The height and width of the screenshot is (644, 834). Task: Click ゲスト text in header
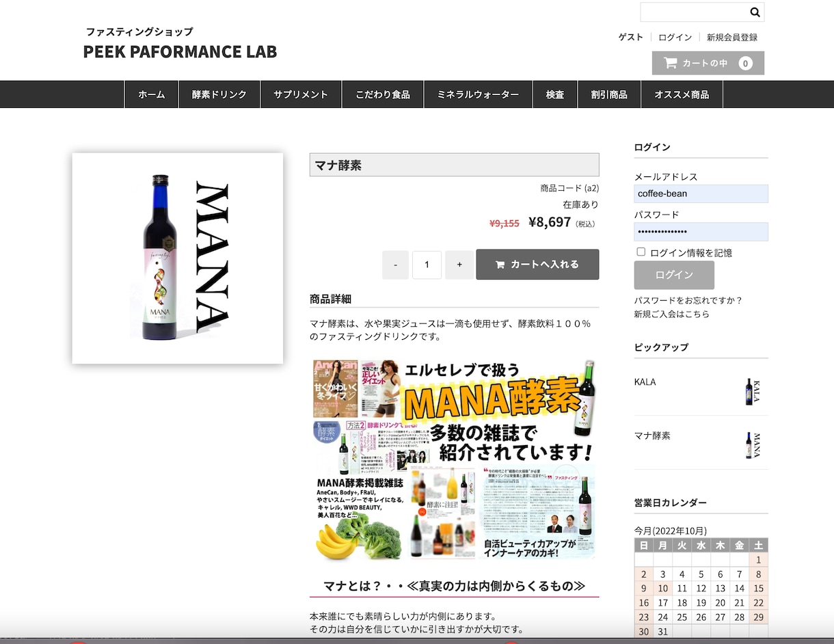click(630, 37)
